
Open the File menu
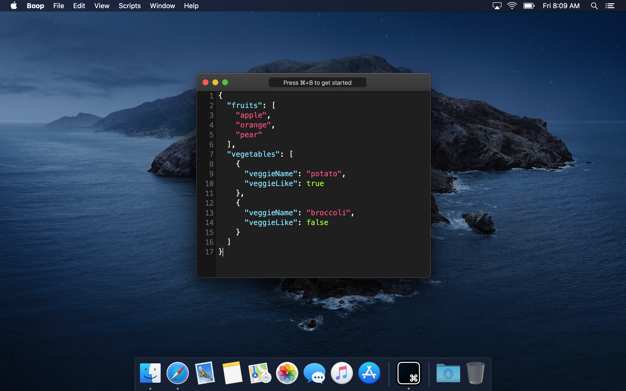[58, 6]
